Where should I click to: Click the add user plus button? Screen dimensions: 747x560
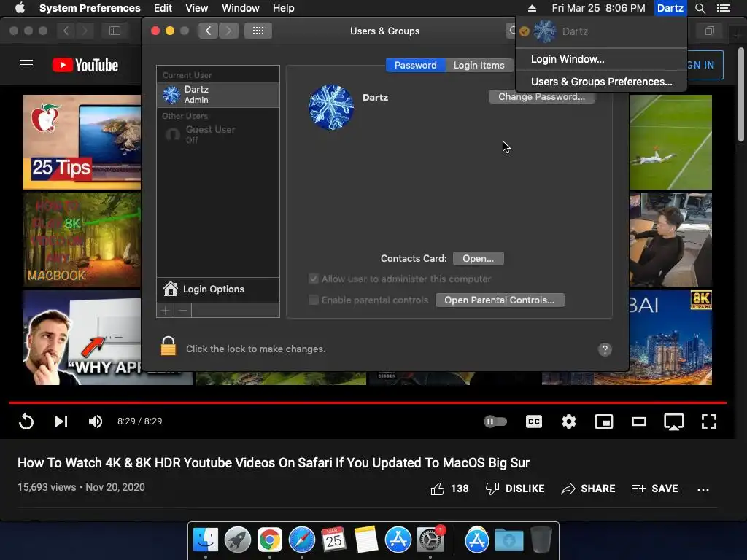pyautogui.click(x=165, y=311)
